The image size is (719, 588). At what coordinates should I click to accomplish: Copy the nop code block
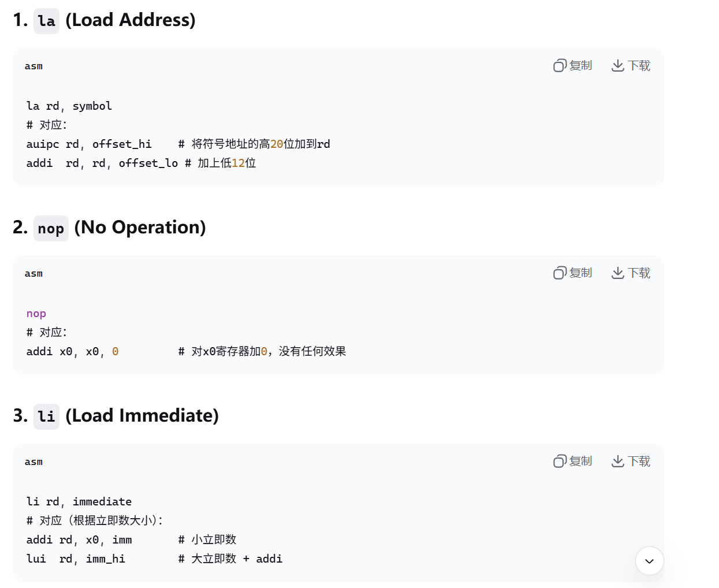572,273
